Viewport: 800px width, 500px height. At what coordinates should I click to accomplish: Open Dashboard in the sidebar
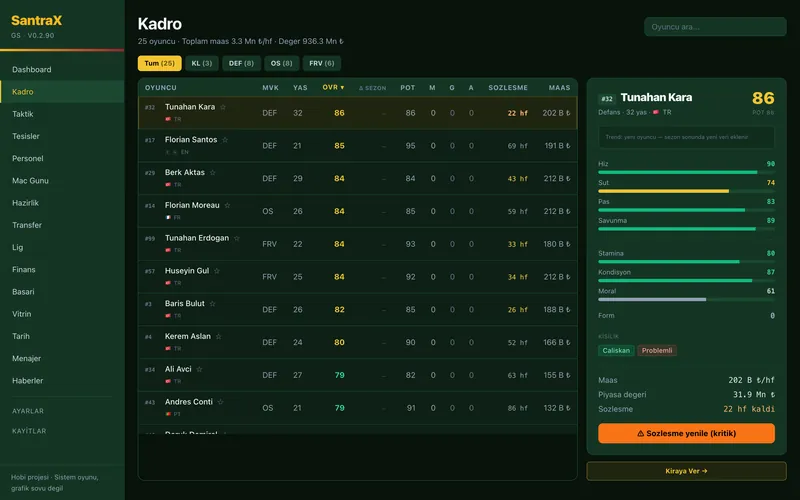click(62, 69)
